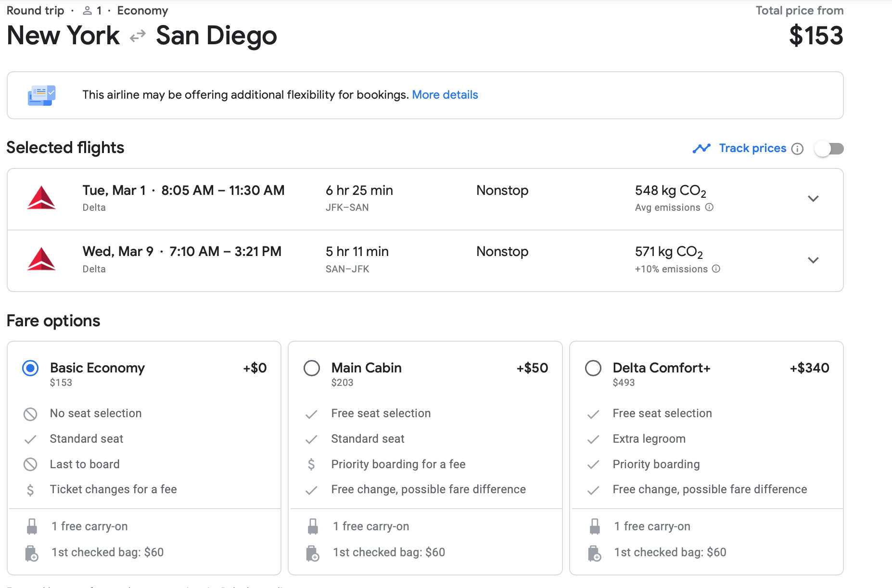The height and width of the screenshot is (588, 892).
Task: Select the Basic Economy fare radio button
Action: 30,368
